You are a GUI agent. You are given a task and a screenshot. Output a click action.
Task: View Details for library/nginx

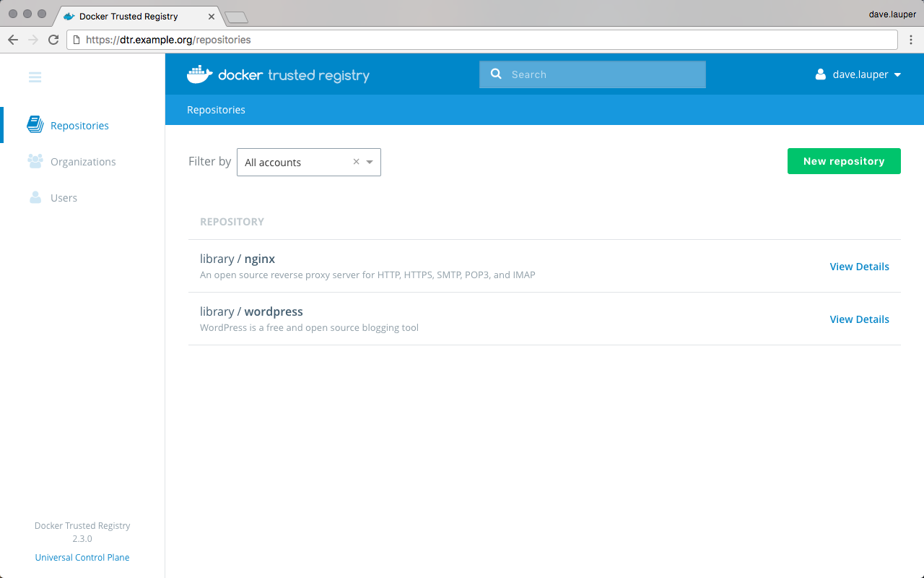click(859, 267)
